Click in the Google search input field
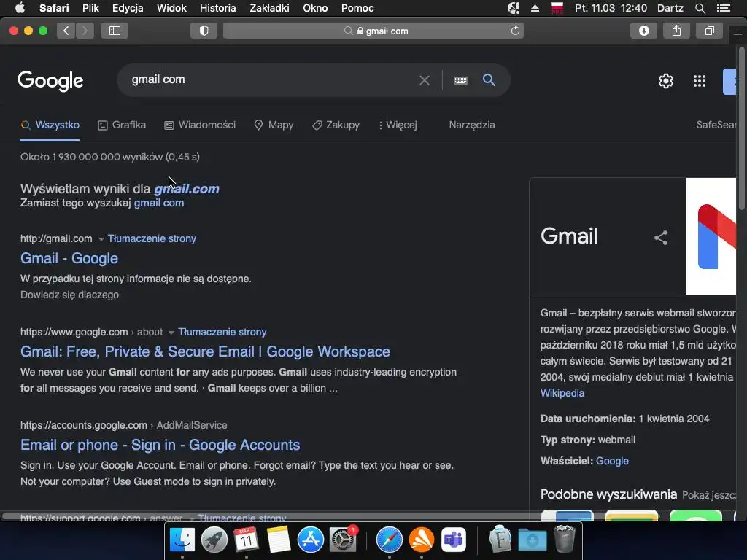Viewport: 747px width, 560px height. point(269,79)
